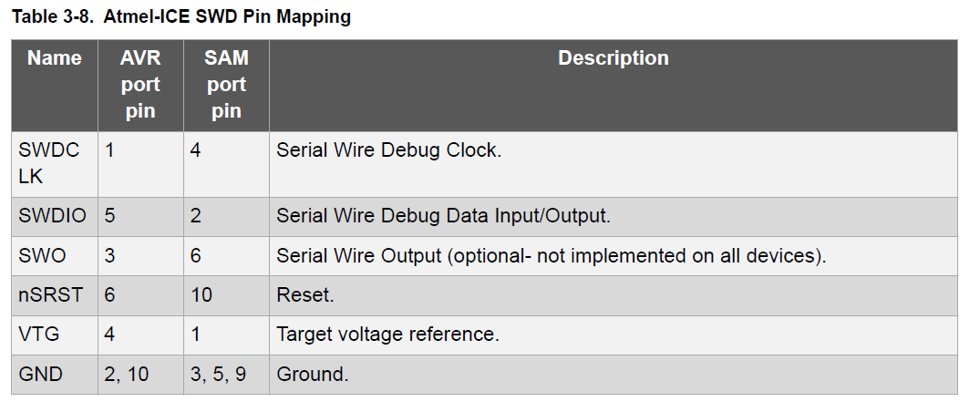Click the GND SAM pin value 3, 5, 9
Screen dimensions: 980x412
(218, 374)
